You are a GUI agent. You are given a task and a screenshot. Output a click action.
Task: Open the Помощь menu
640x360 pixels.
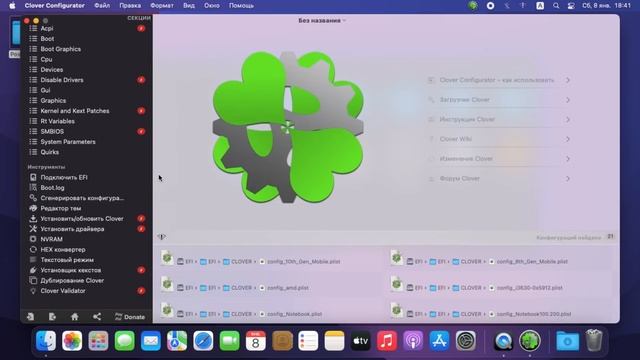(241, 6)
